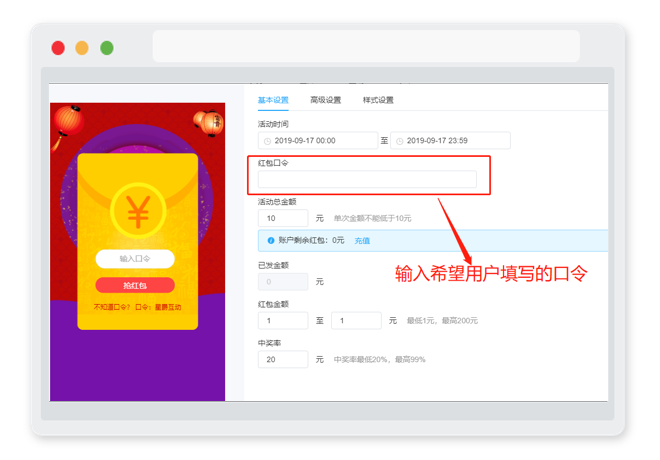Focus the 红包口令 input field
The image size is (660, 460).
coord(367,179)
